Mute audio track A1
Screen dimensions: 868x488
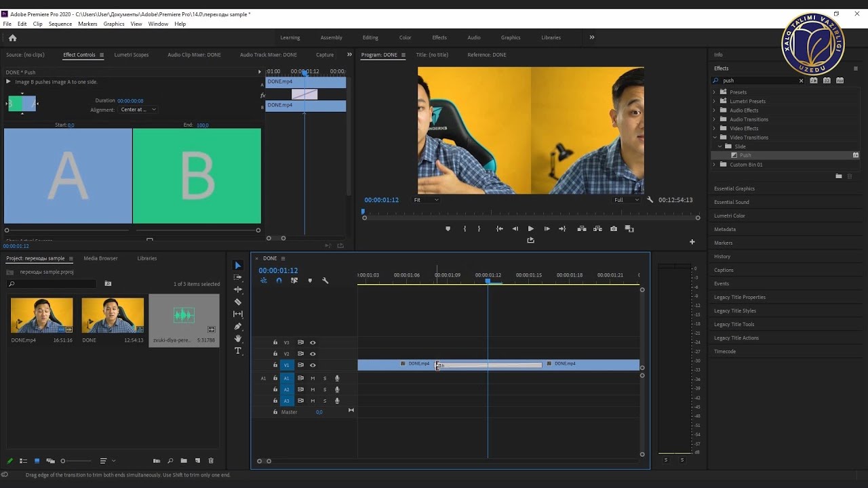click(313, 378)
